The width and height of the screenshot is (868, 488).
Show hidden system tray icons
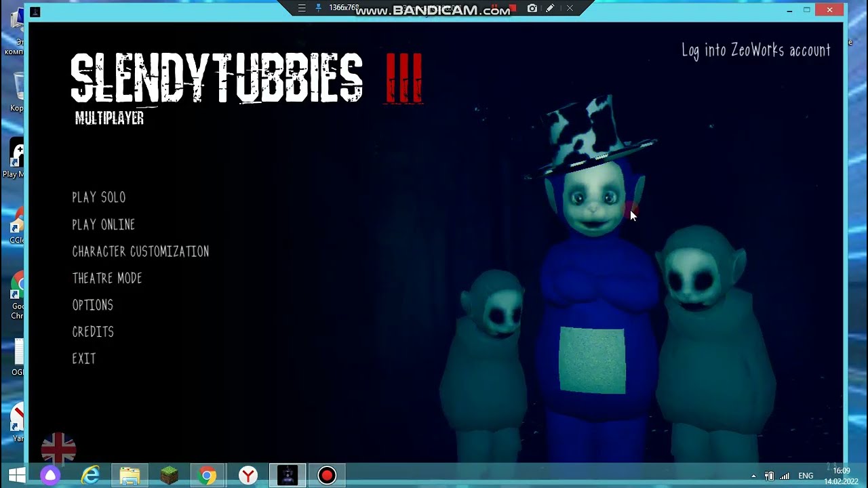753,476
